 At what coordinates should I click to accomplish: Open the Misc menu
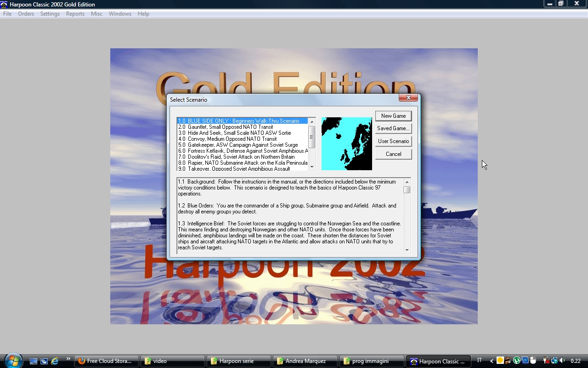point(96,14)
